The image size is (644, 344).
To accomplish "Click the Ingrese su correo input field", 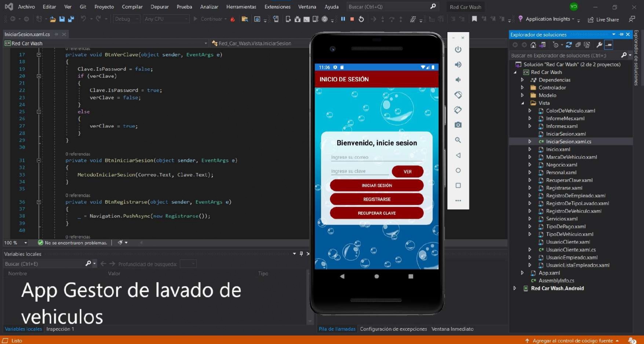I will point(376,157).
